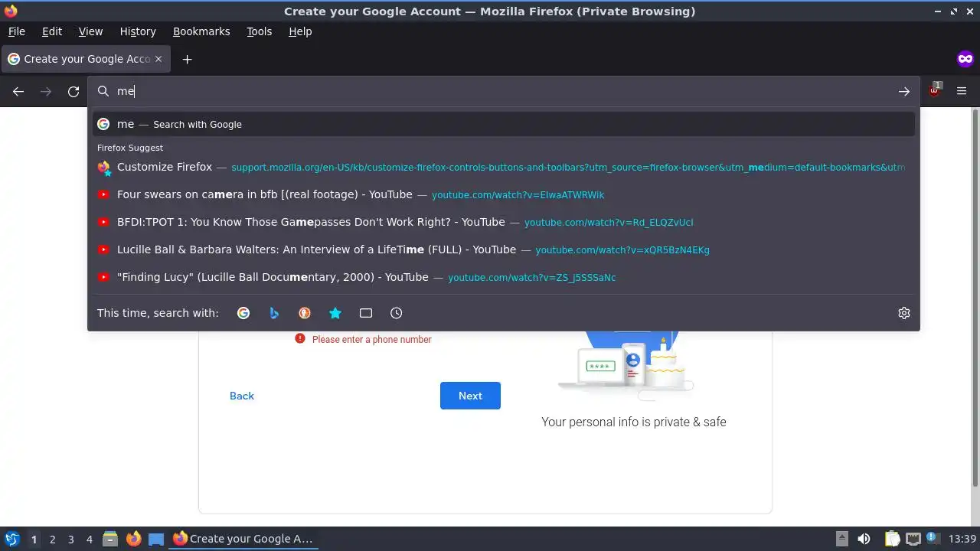Switch to workspace 2 in taskbar
The image size is (980, 551).
tap(52, 540)
